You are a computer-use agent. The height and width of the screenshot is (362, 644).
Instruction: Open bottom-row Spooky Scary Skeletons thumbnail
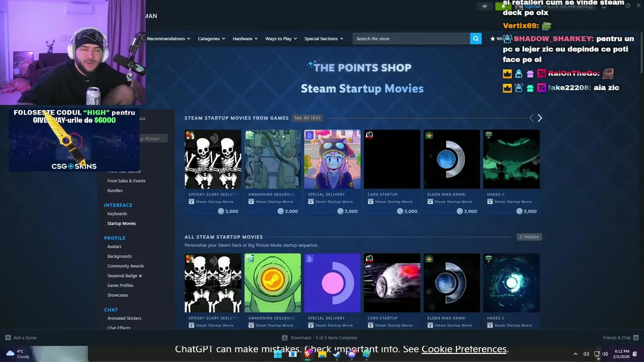[213, 283]
